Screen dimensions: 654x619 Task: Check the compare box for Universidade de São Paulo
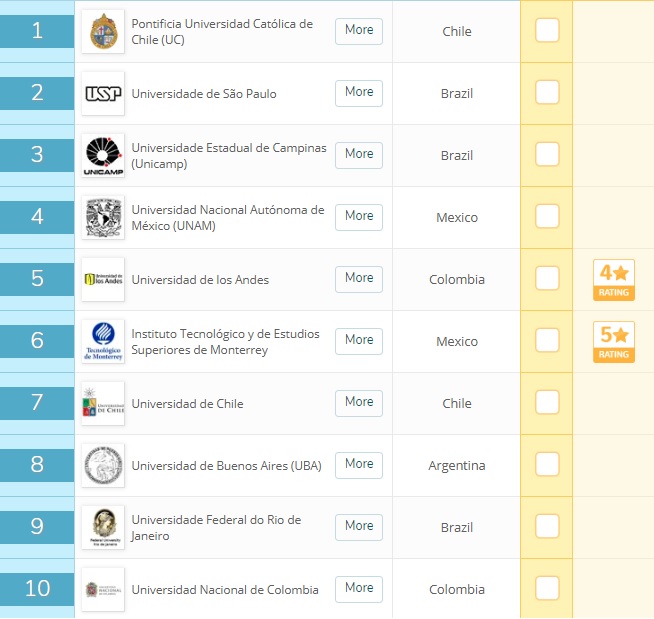click(x=547, y=93)
